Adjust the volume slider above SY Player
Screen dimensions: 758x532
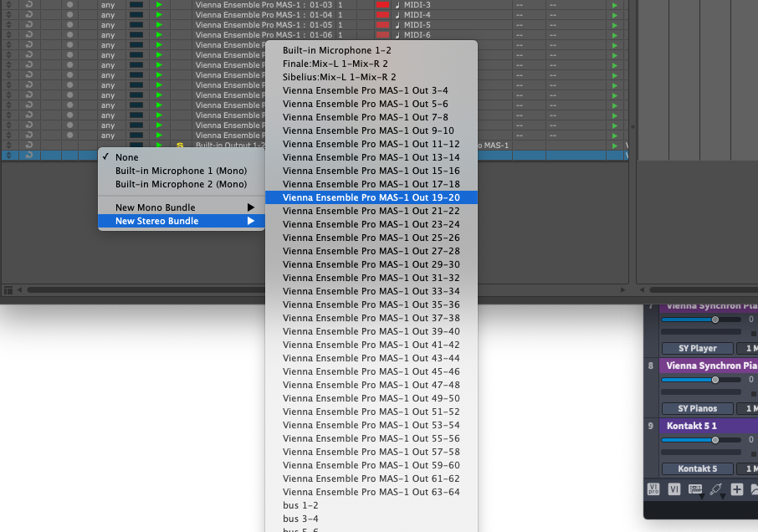(x=701, y=320)
